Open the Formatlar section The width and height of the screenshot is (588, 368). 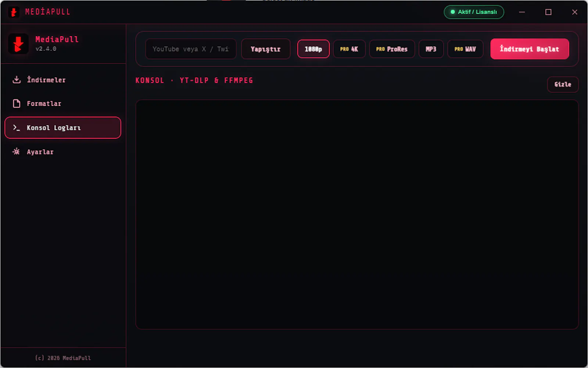(63, 104)
